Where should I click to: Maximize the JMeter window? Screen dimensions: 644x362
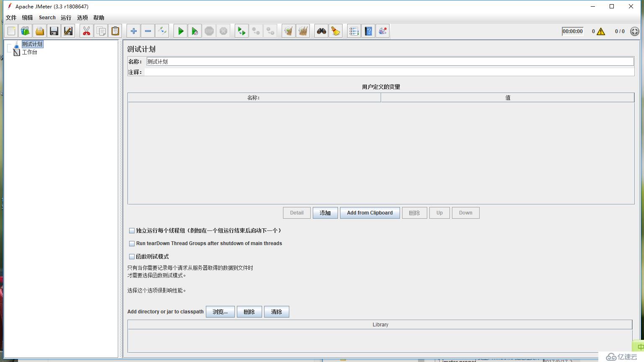612,6
